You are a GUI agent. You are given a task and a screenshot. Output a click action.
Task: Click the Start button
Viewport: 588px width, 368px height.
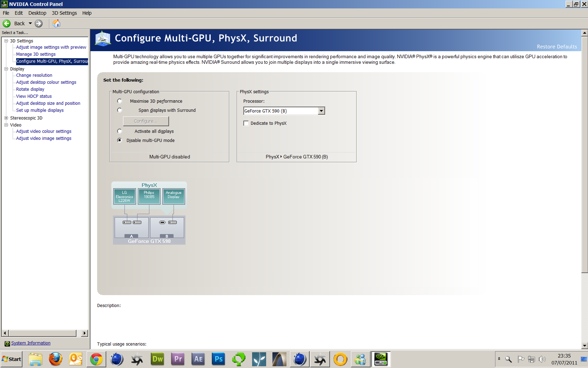[x=12, y=359]
